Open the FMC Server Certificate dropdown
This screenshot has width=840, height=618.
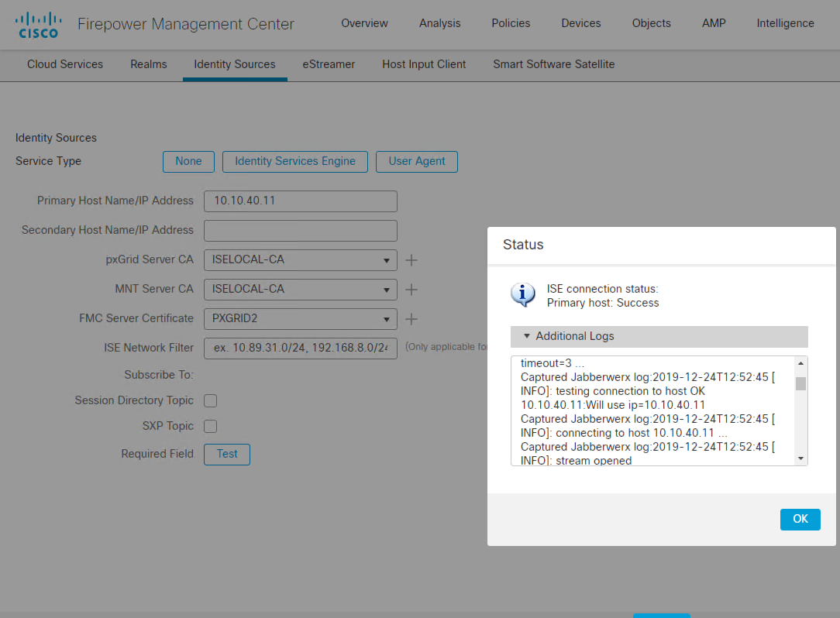pos(301,319)
